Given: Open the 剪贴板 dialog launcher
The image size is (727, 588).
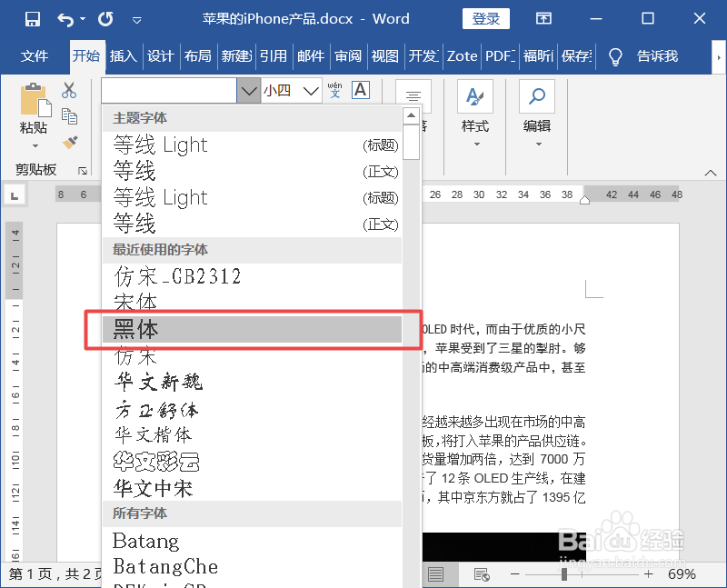Looking at the screenshot, I should click(x=83, y=171).
